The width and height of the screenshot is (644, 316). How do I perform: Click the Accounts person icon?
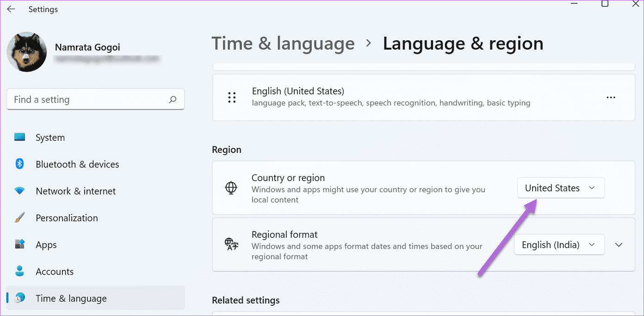click(x=19, y=271)
